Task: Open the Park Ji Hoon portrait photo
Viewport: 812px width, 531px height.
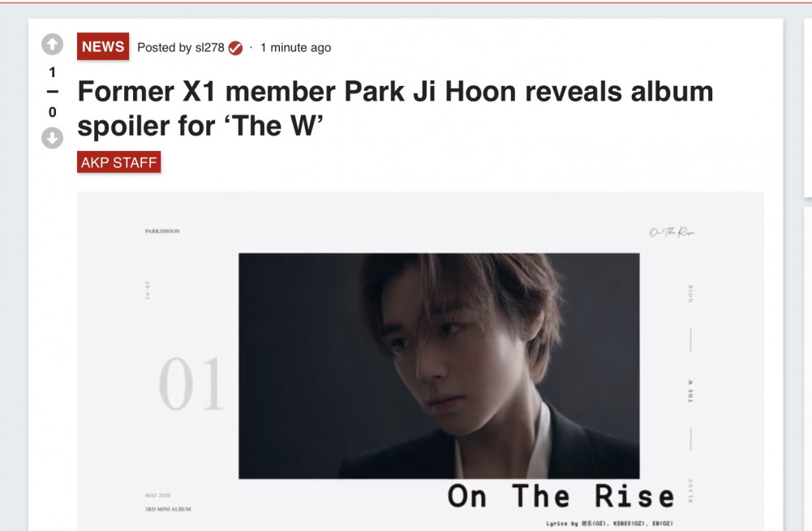Action: (439, 365)
